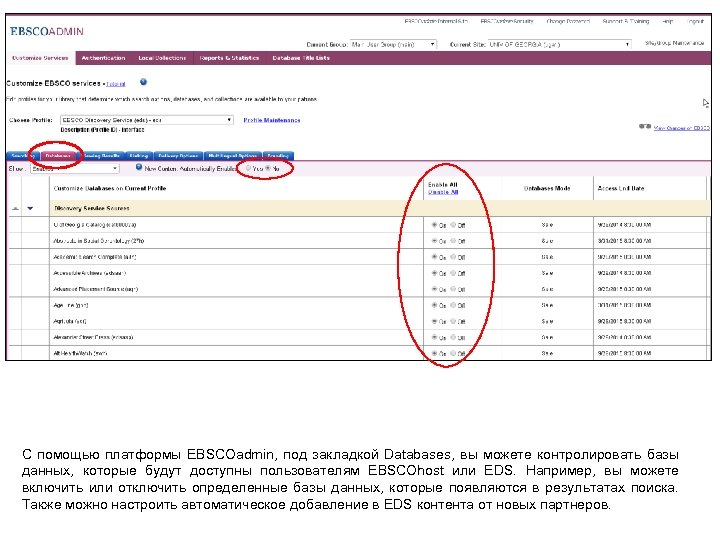Click the Databases Mode column header
This screenshot has width=720, height=540.
[x=547, y=188]
